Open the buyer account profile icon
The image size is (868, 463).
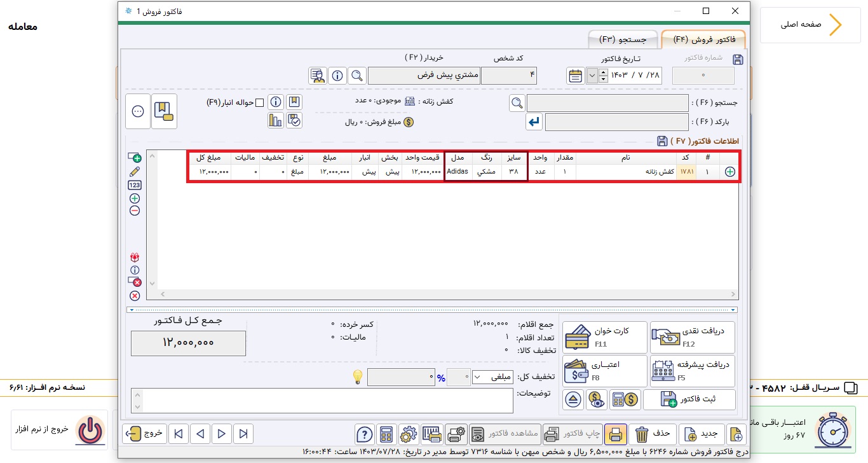318,76
